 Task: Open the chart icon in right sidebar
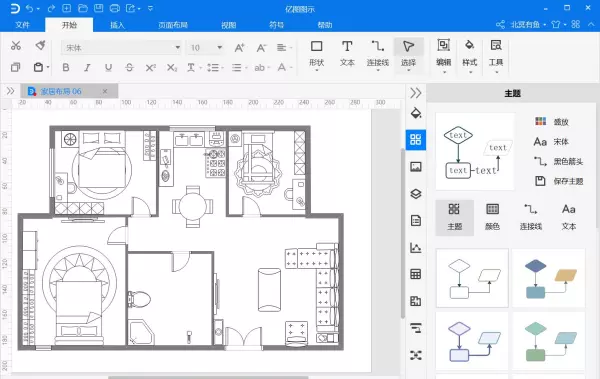(x=416, y=248)
